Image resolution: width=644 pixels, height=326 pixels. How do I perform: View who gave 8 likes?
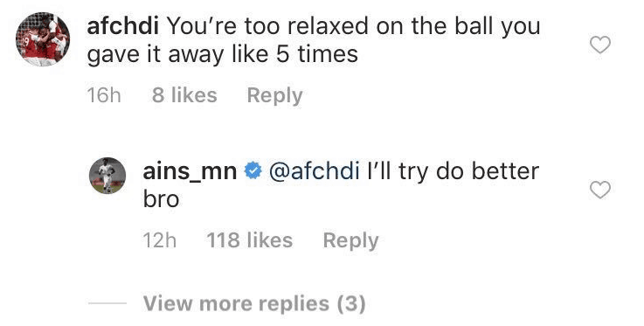[184, 95]
